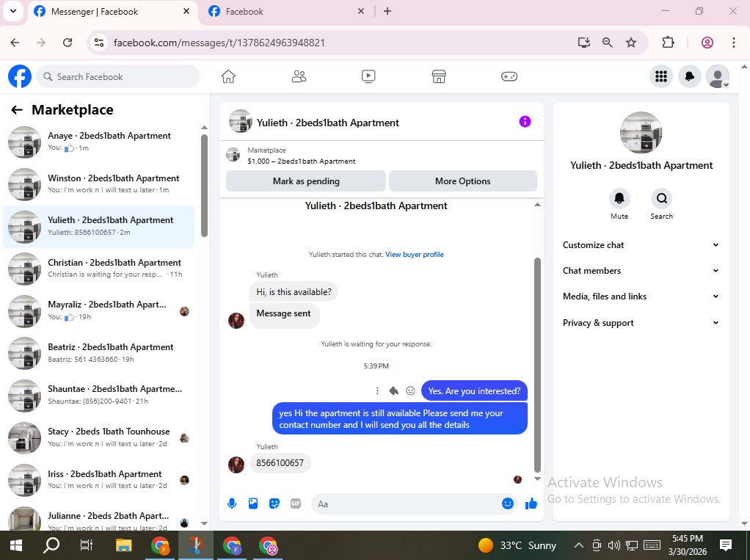Open Mayraliz 2beds1bath Apartment conversation
The height and width of the screenshot is (560, 750).
pos(99,311)
